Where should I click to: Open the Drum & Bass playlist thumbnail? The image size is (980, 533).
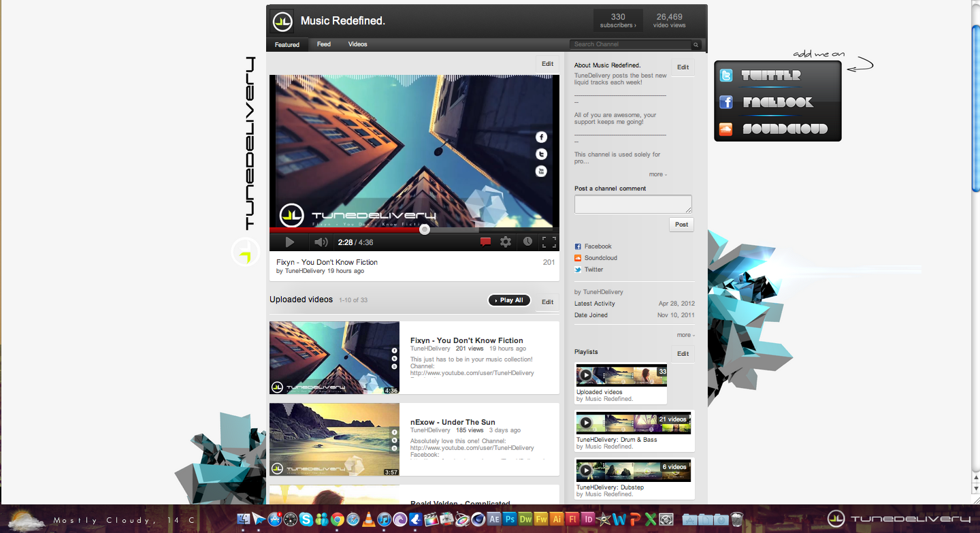[x=633, y=423]
